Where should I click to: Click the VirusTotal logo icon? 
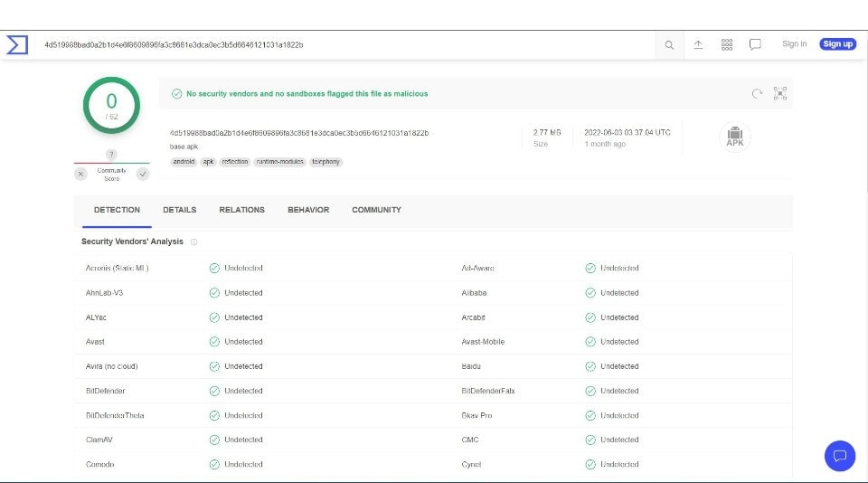(x=17, y=44)
